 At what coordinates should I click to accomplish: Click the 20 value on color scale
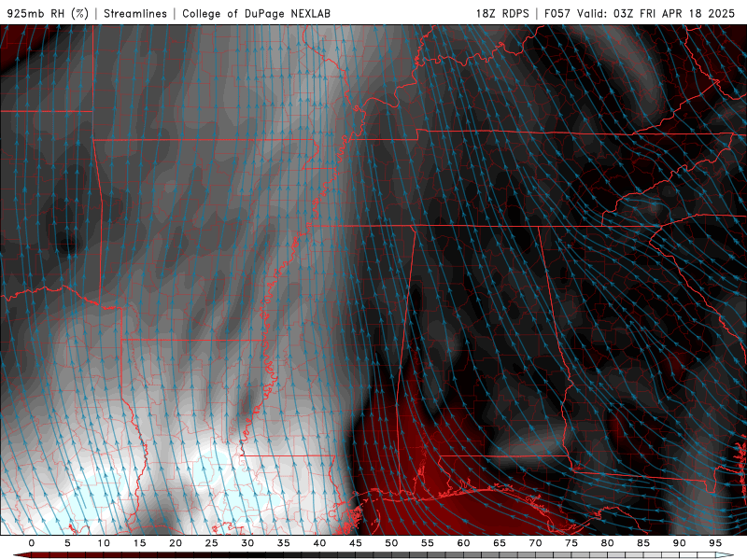pos(176,543)
